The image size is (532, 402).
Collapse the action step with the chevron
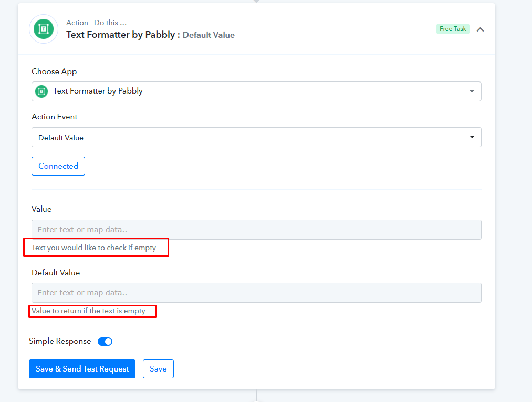click(x=480, y=29)
